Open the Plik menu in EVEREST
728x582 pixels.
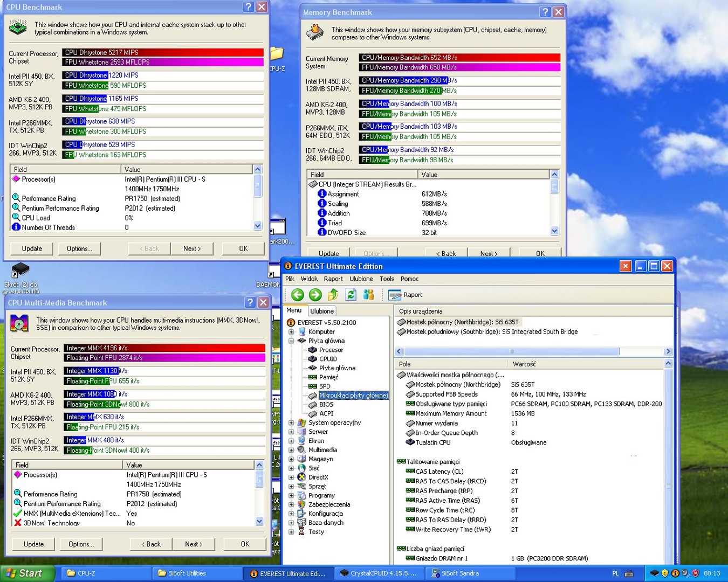tap(290, 279)
